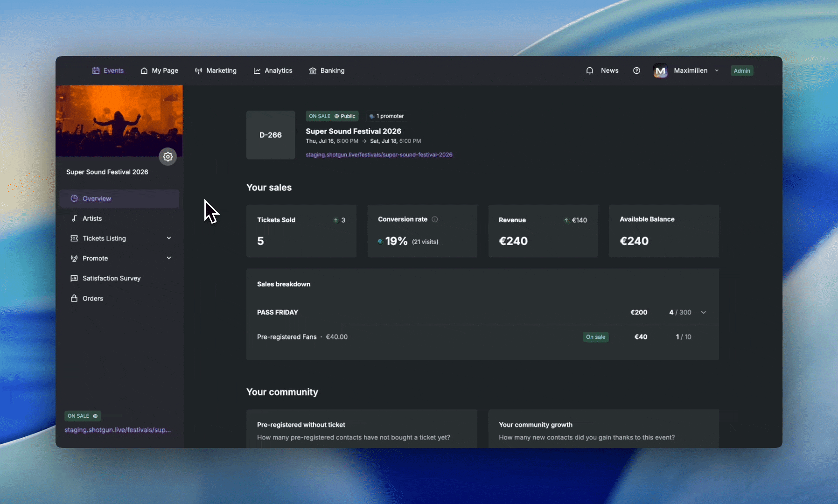Select Overview in the sidebar
Screen dimensions: 838x504
(119, 198)
